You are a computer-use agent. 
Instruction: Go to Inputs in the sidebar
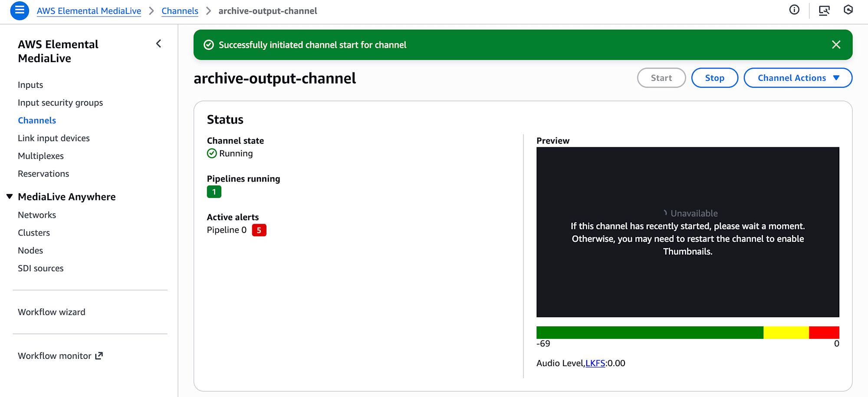[x=30, y=85]
